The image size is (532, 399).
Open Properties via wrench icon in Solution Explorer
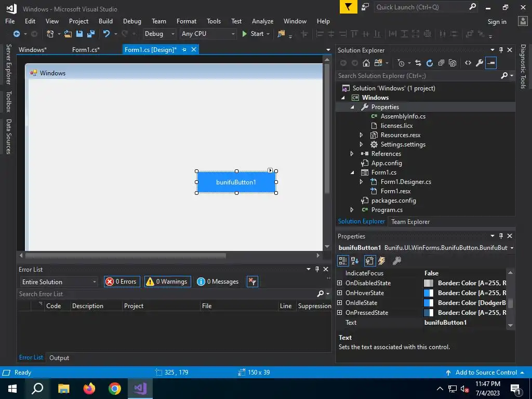[480, 63]
